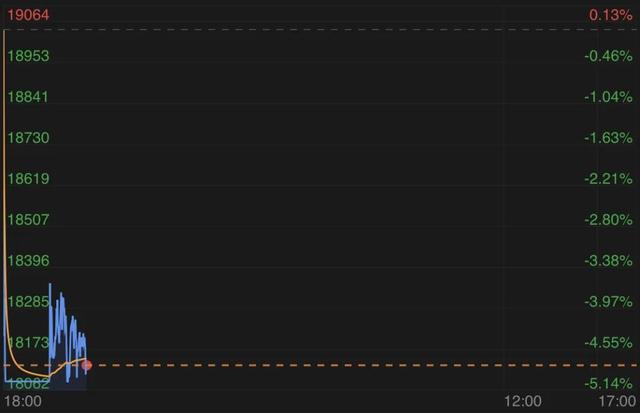Click the -1.04% percentage label
640x413 pixels.
pos(608,97)
